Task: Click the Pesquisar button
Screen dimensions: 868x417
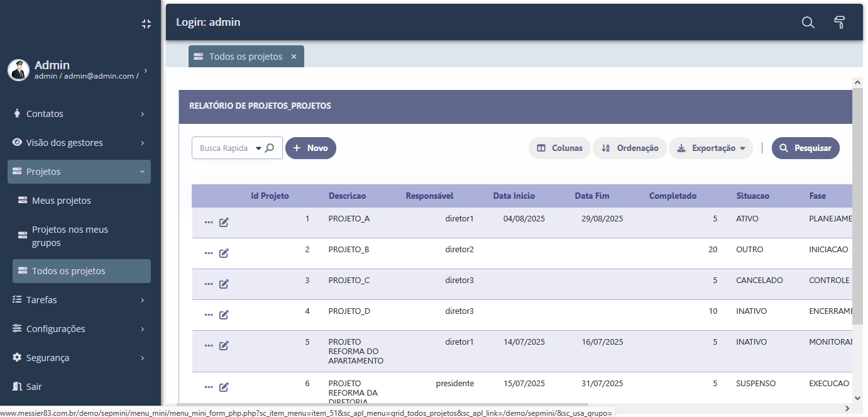Action: [x=805, y=148]
